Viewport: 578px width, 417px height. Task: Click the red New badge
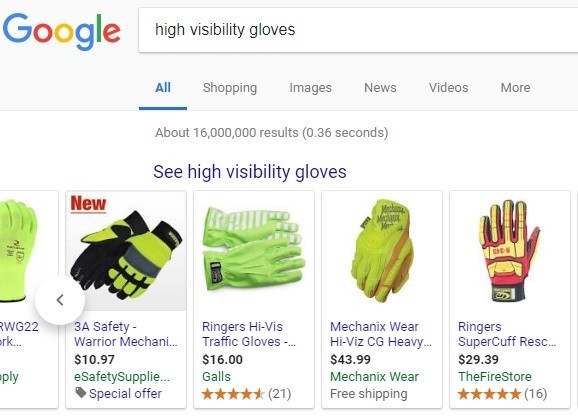pos(88,204)
